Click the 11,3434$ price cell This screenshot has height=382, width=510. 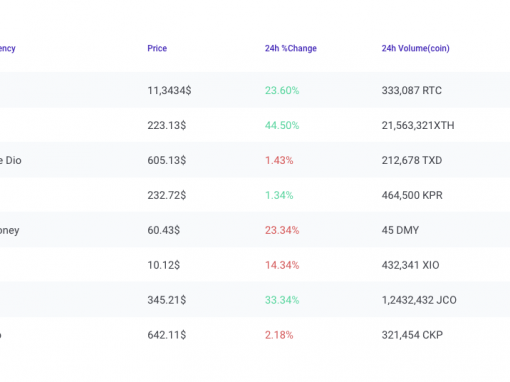169,90
